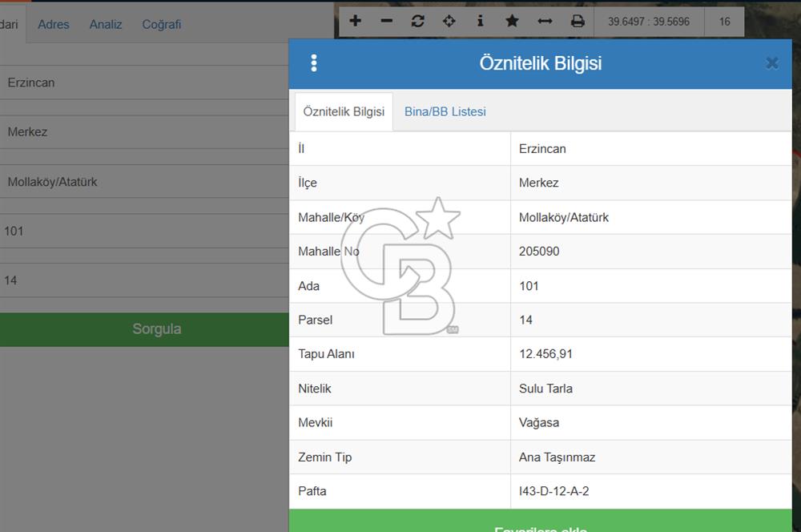Image resolution: width=801 pixels, height=532 pixels.
Task: Select the Zemin Tip value Ana Taşınmaz
Action: (x=557, y=457)
